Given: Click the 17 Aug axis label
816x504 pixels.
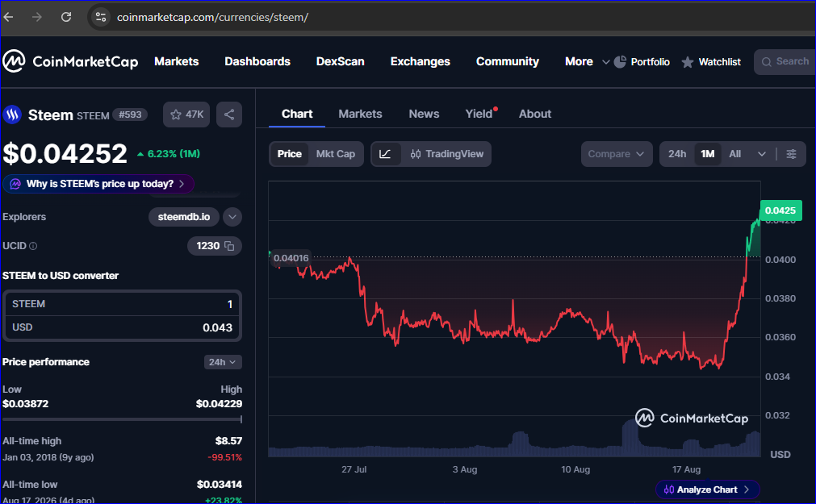Looking at the screenshot, I should click(x=686, y=469).
